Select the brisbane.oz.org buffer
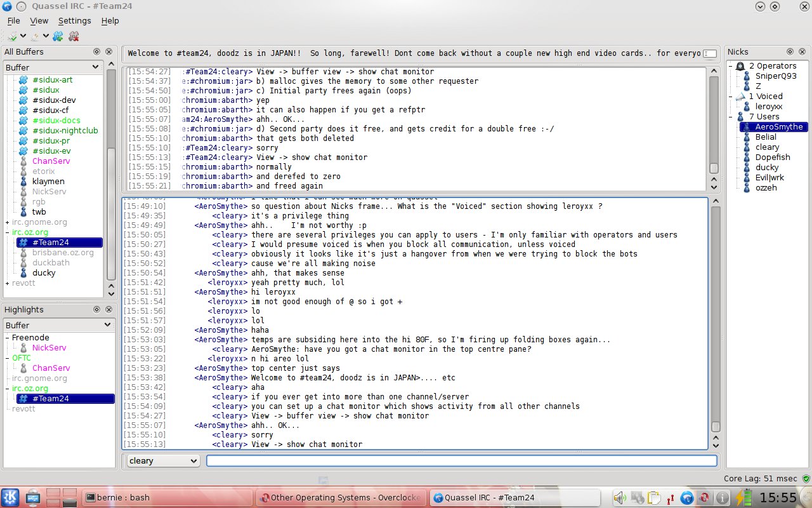This screenshot has width=812, height=508. pos(63,253)
